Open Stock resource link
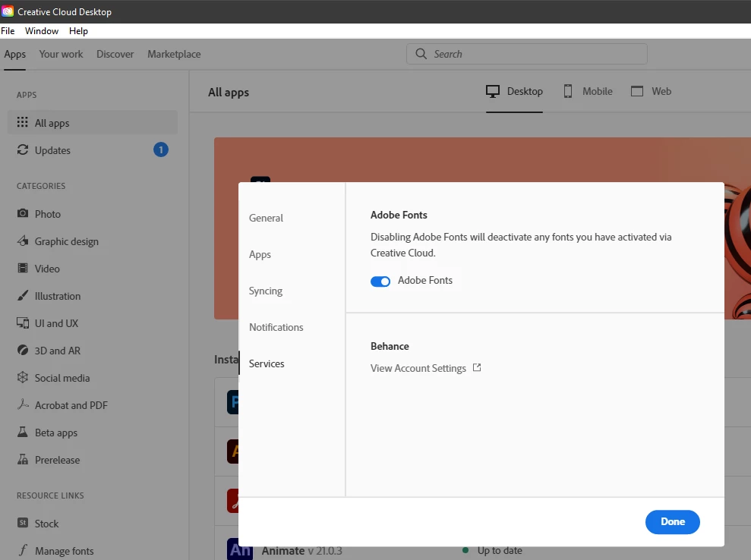The width and height of the screenshot is (751, 560). coord(46,524)
